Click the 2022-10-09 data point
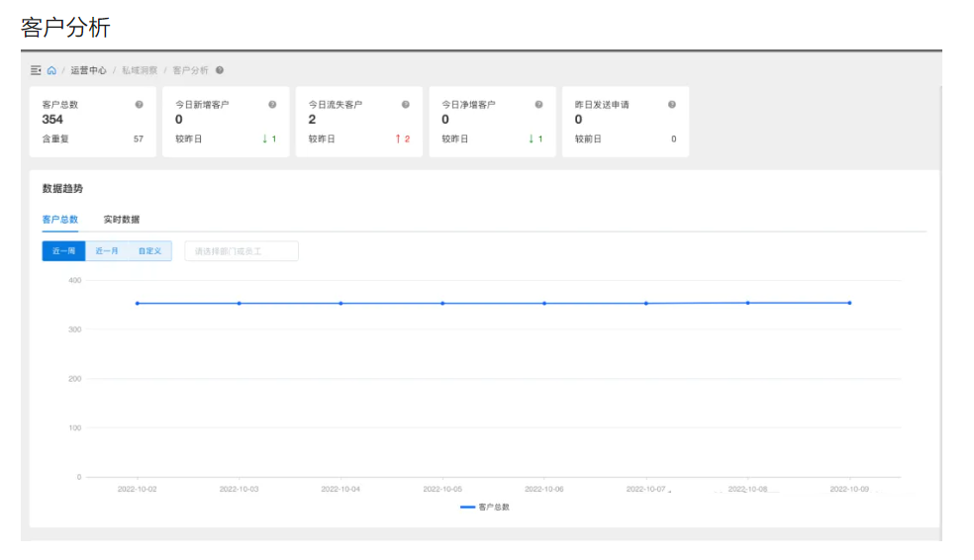 (849, 303)
